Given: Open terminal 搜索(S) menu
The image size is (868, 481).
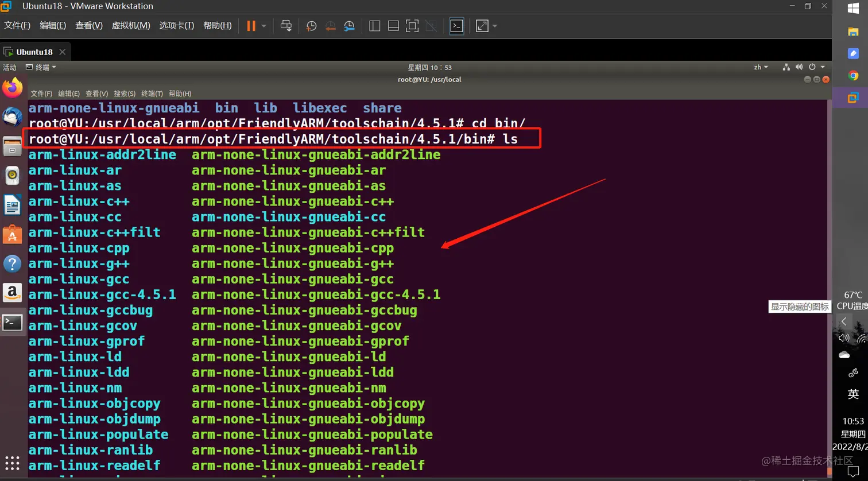Looking at the screenshot, I should click(125, 94).
